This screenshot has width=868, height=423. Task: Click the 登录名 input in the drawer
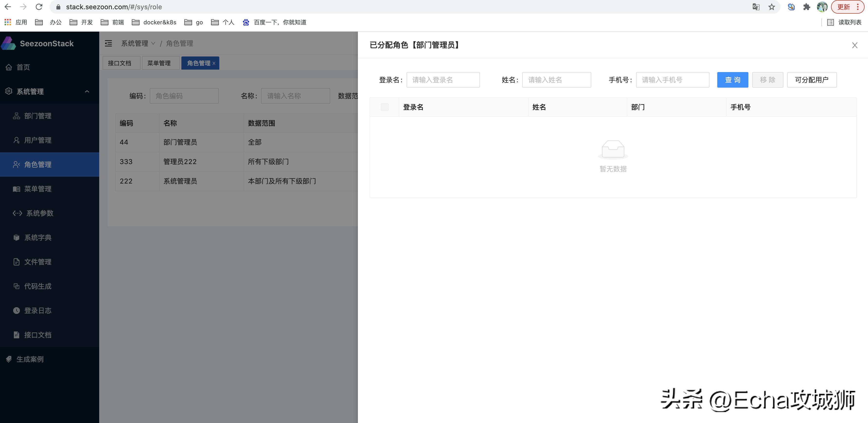tap(443, 80)
